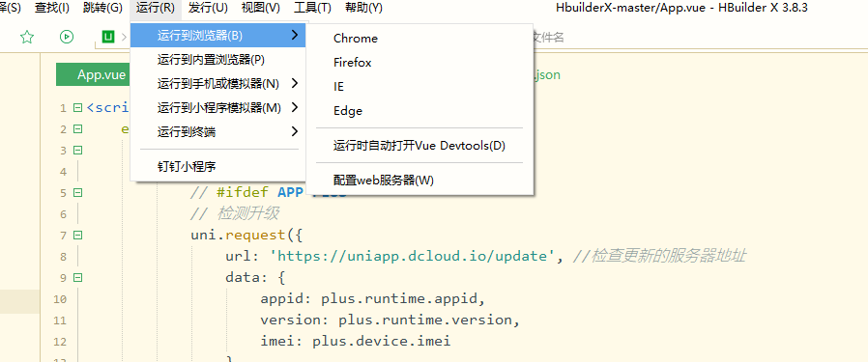Run in Edge browser
Image resolution: width=868 pixels, height=362 pixels.
click(420, 111)
